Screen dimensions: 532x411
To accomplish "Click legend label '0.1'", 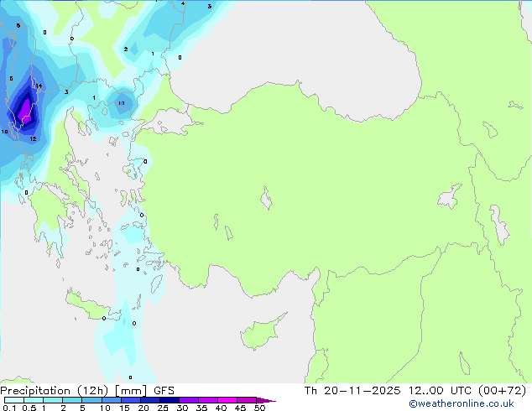I will 9,408.
